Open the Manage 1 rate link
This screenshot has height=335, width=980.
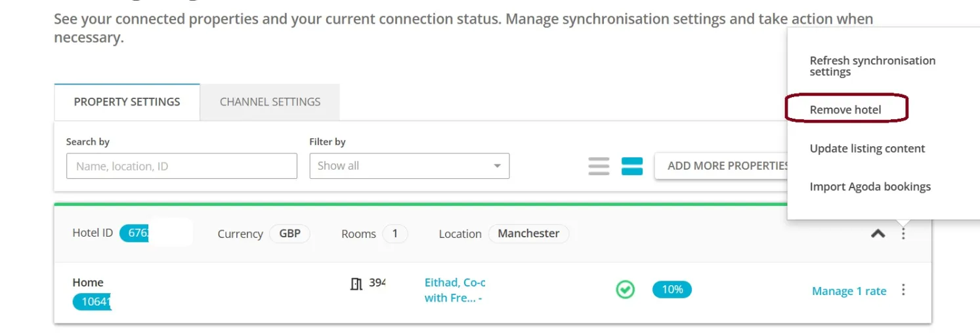(x=849, y=291)
